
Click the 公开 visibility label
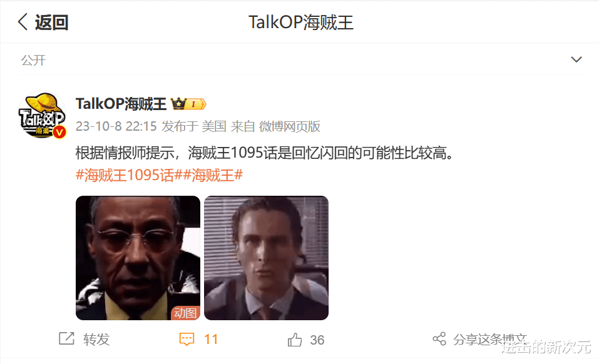pos(34,60)
